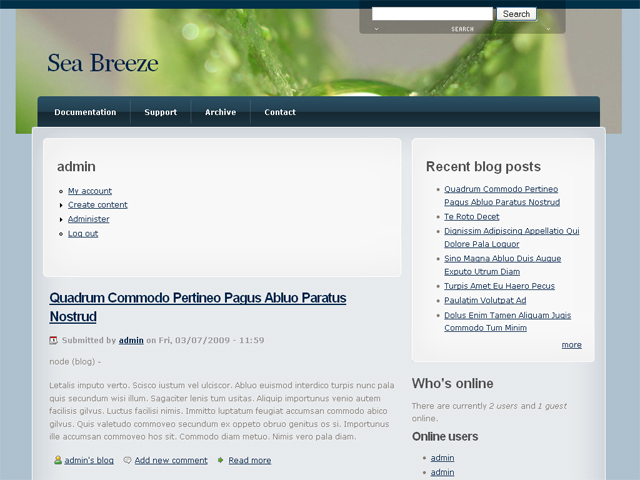Expand the Create content menu item arrow

click(x=61, y=205)
